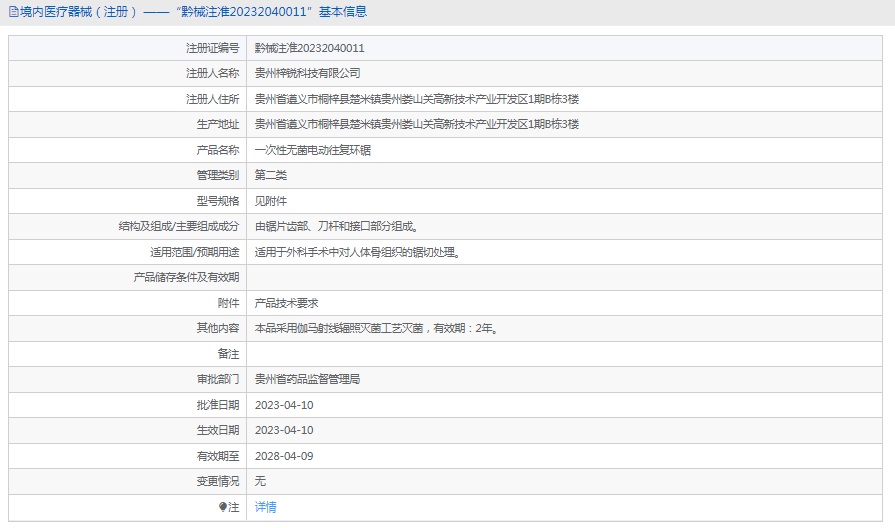Click attachment value 产品技术要求
The width and height of the screenshot is (895, 528).
click(287, 303)
